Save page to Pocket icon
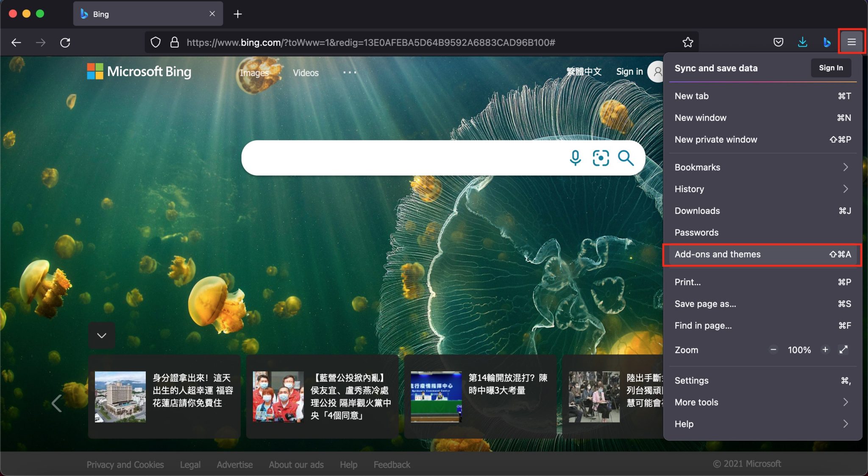 coord(778,42)
